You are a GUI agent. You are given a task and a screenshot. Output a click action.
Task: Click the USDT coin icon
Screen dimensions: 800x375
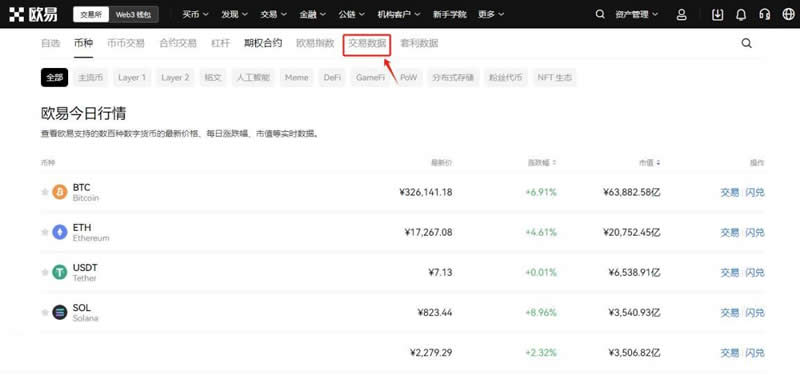(x=60, y=272)
